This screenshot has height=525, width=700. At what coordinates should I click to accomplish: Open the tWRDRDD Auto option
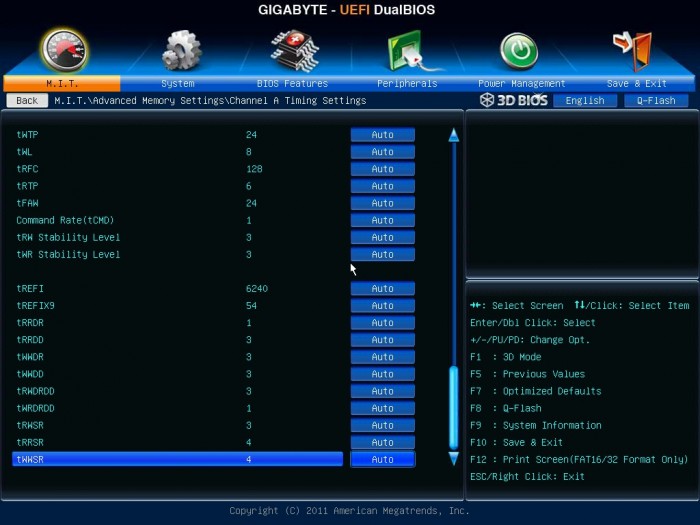(x=383, y=408)
